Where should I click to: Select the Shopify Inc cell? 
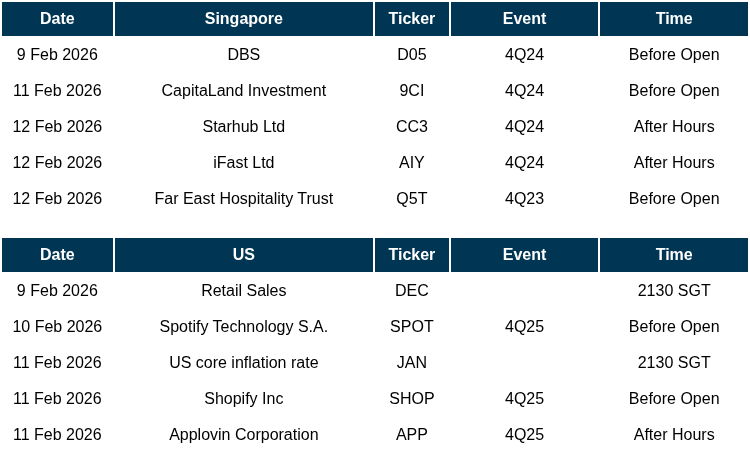point(243,399)
